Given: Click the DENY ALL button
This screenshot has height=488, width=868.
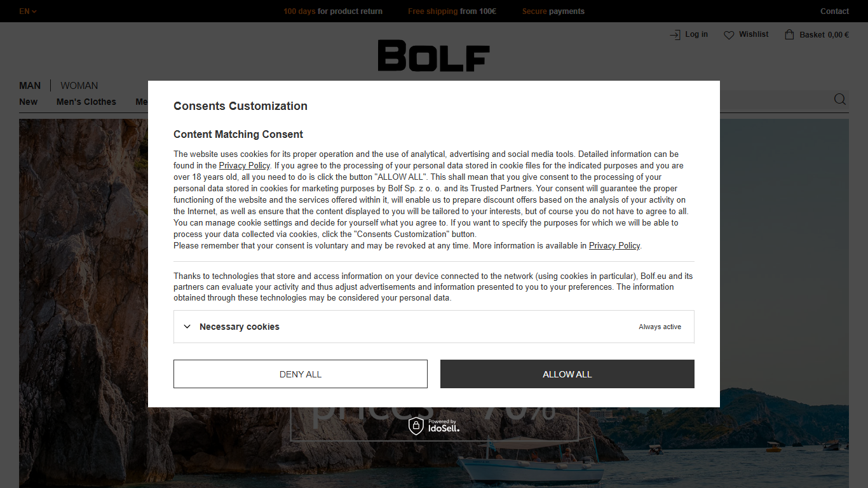Looking at the screenshot, I should [x=301, y=374].
